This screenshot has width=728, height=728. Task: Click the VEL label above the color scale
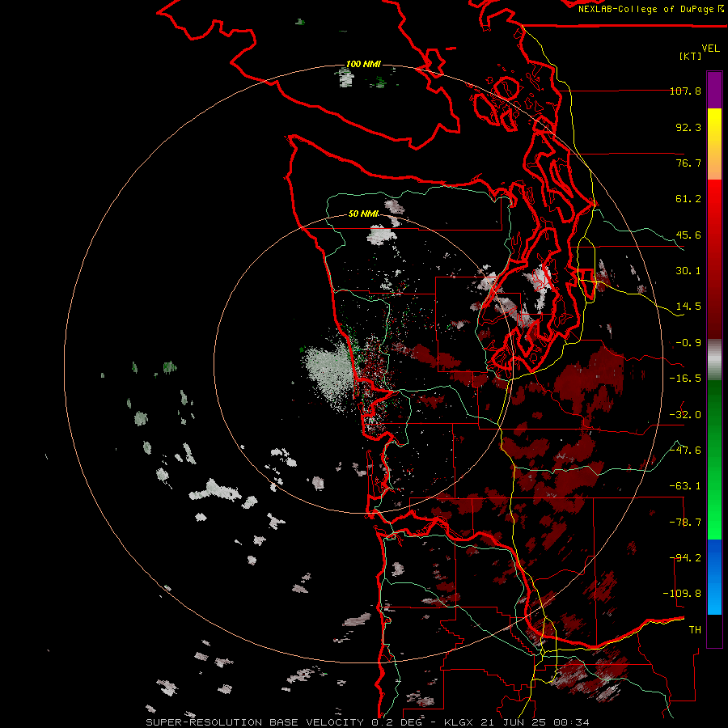(710, 48)
